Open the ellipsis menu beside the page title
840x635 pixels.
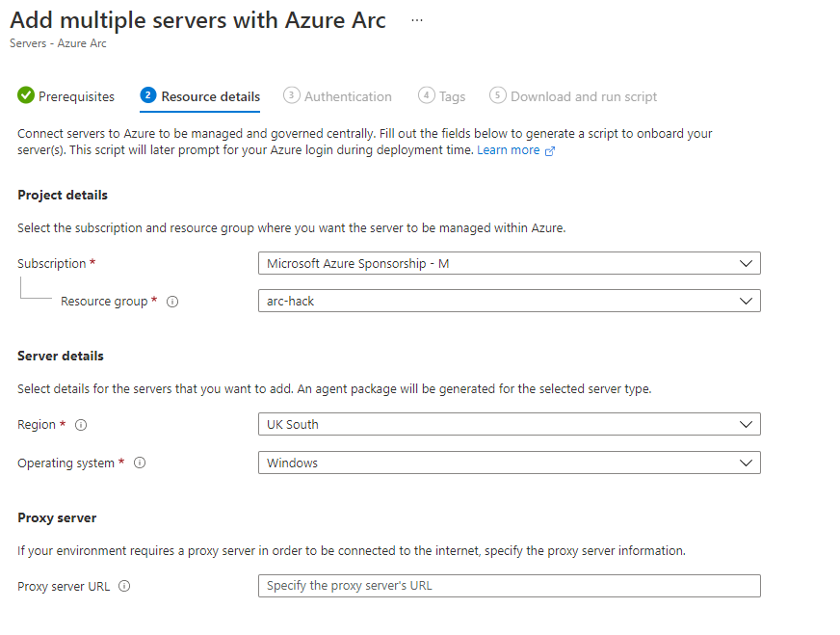pyautogui.click(x=417, y=21)
